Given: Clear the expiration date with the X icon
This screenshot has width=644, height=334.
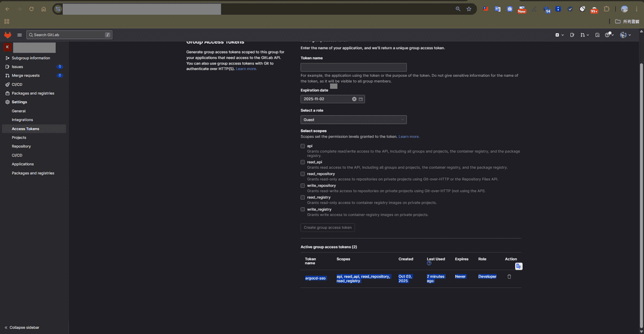Looking at the screenshot, I should point(354,99).
